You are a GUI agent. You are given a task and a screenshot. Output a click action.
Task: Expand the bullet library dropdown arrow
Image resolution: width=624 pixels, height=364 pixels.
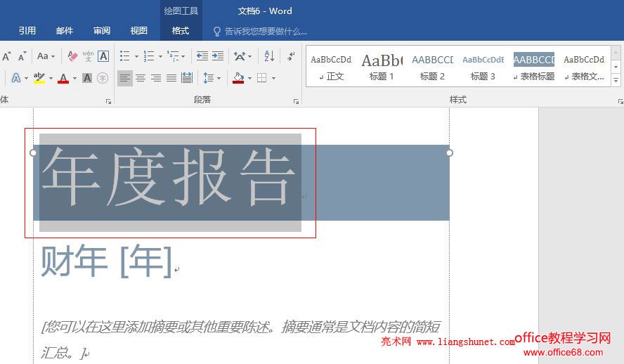click(x=136, y=56)
